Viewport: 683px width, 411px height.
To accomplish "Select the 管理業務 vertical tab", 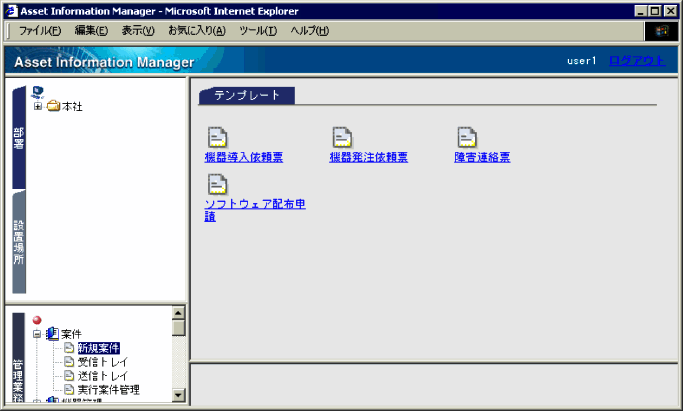I will 18,358.
